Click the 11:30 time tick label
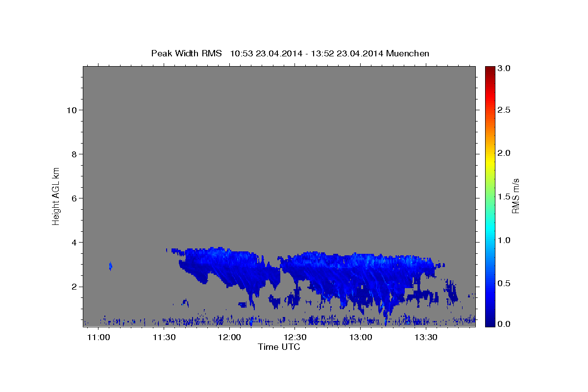 pyautogui.click(x=164, y=338)
